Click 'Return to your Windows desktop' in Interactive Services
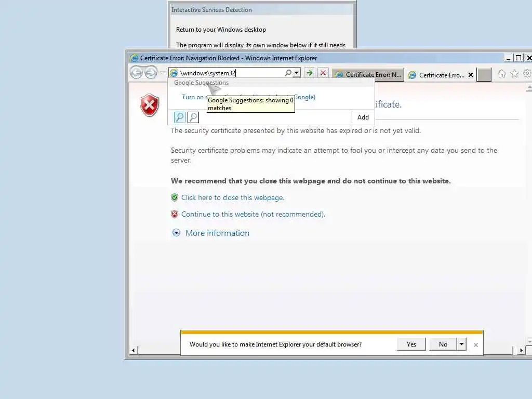 [221, 30]
